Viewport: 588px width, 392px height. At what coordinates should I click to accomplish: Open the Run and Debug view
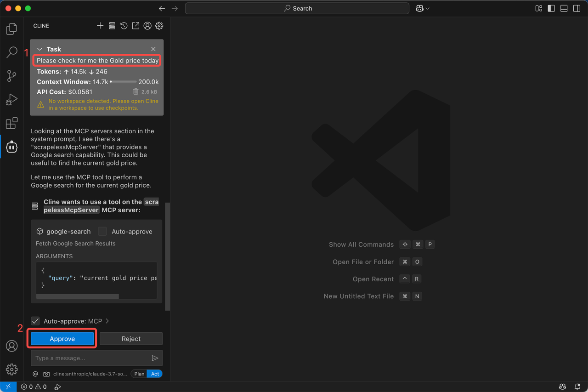coord(11,99)
